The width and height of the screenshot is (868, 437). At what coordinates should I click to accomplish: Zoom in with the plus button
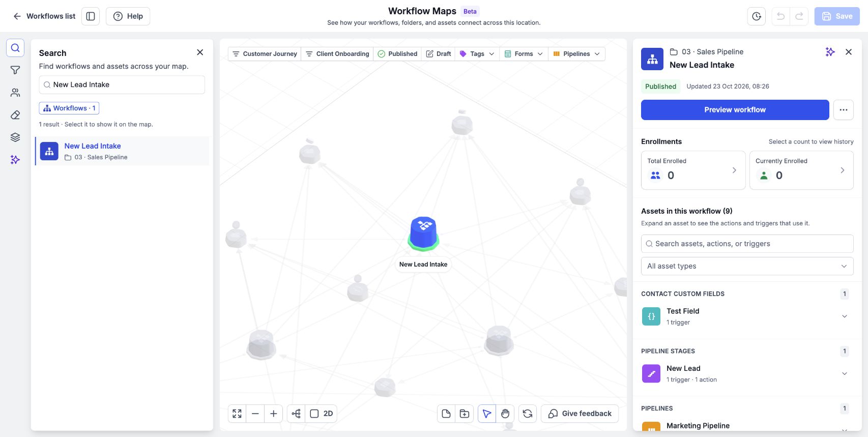coord(274,414)
